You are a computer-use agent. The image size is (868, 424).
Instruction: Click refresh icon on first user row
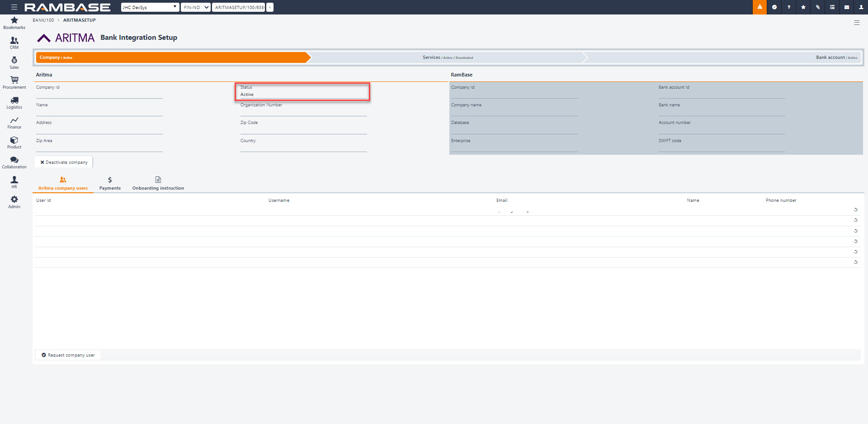pyautogui.click(x=855, y=210)
